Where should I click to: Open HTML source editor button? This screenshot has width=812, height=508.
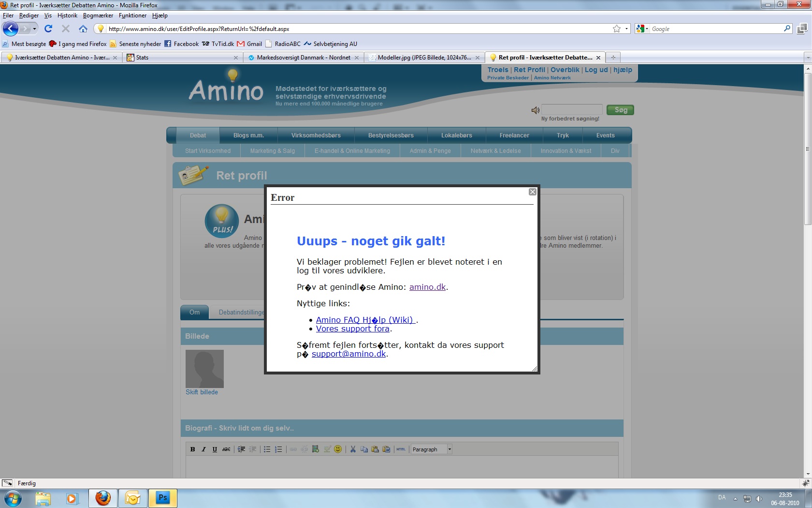[401, 449]
